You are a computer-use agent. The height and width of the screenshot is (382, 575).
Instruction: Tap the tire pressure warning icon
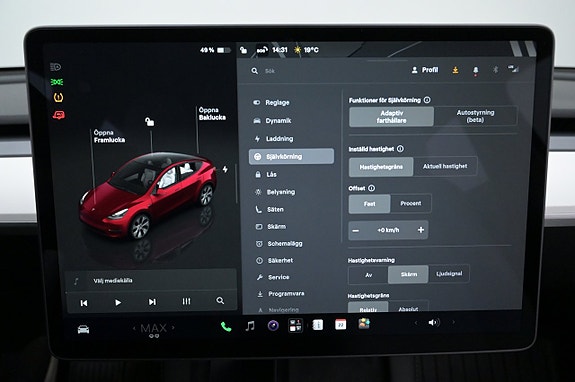(58, 97)
